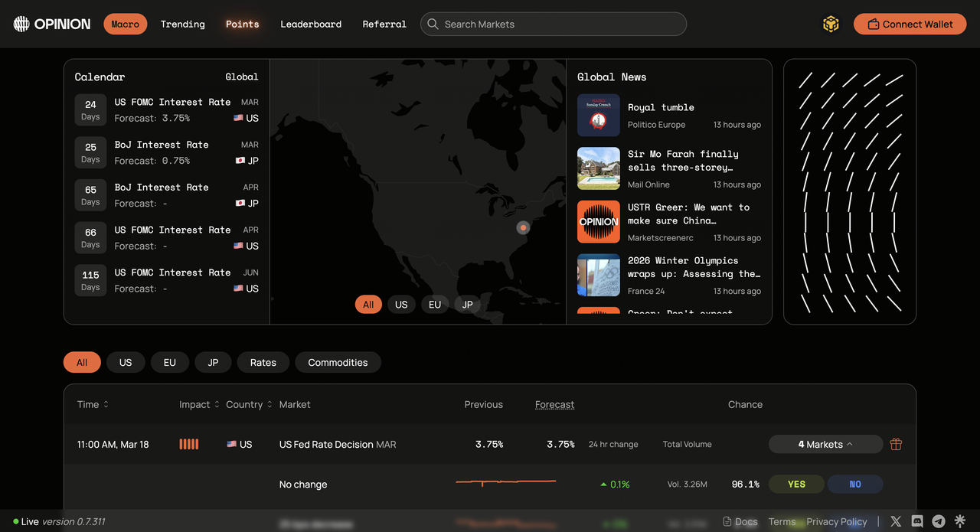Viewport: 980px width, 532px height.
Task: Select the US filter under the map
Action: (x=401, y=305)
